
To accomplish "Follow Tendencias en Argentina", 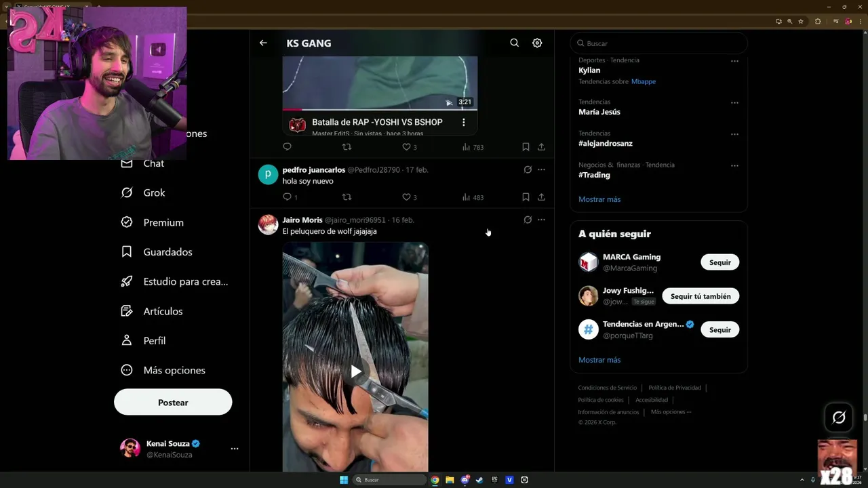I will click(x=720, y=329).
